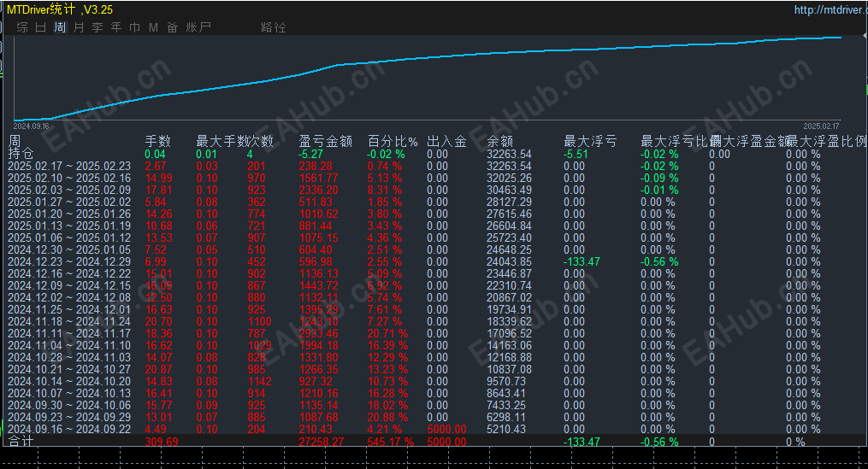The height and width of the screenshot is (469, 868).
Task: Switch to the 综 summary tab
Action: [22, 27]
